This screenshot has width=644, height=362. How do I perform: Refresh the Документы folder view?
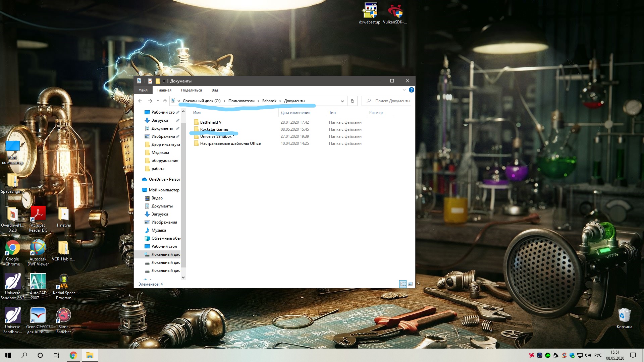coord(352,101)
